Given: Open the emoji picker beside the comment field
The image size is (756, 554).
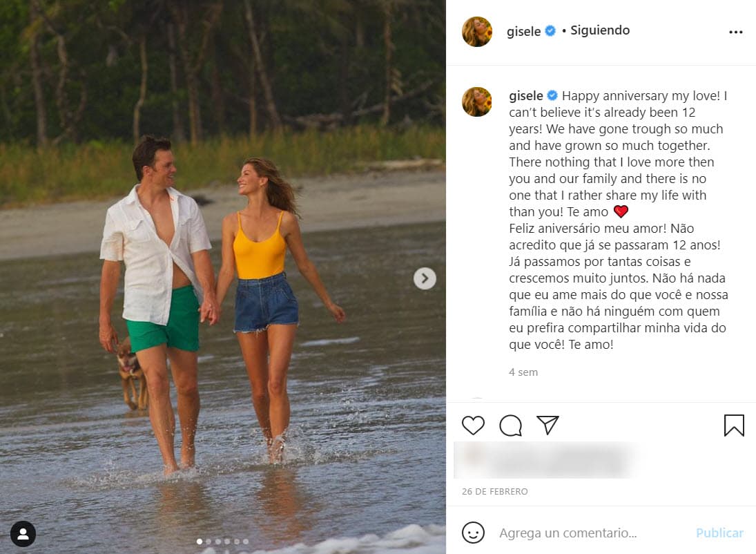Looking at the screenshot, I should (x=472, y=533).
